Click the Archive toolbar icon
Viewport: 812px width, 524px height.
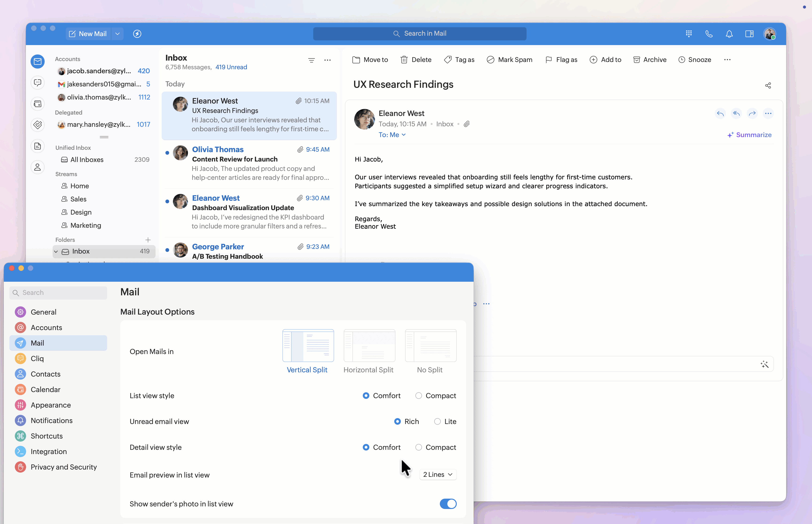[x=636, y=60]
